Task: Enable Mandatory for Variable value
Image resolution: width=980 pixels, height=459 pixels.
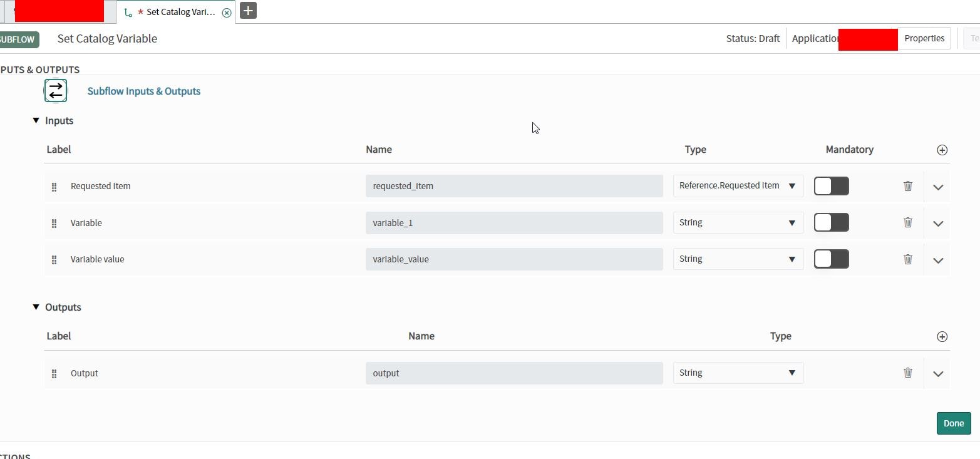Action: pos(831,259)
